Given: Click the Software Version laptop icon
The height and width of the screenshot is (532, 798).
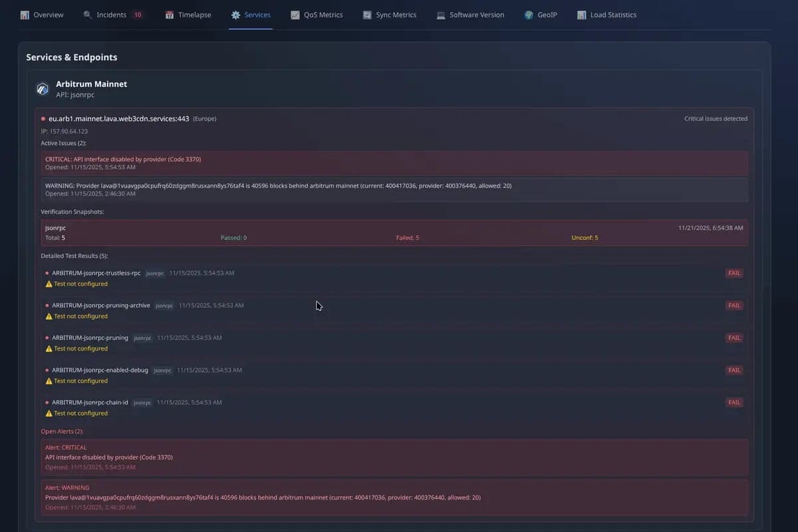Looking at the screenshot, I should point(441,15).
